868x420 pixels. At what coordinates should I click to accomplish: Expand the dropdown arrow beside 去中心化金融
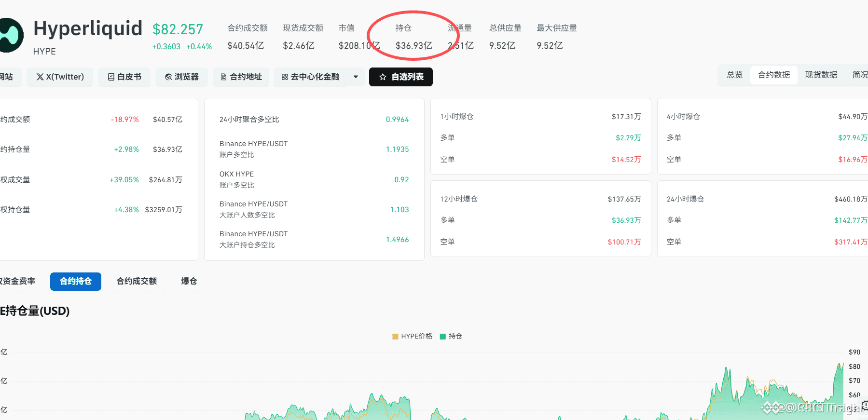tap(356, 77)
